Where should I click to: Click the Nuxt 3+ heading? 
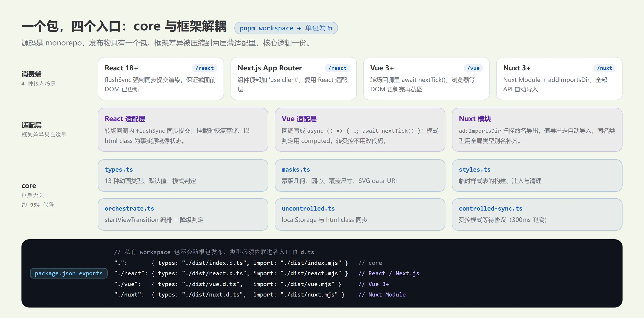pyautogui.click(x=517, y=68)
